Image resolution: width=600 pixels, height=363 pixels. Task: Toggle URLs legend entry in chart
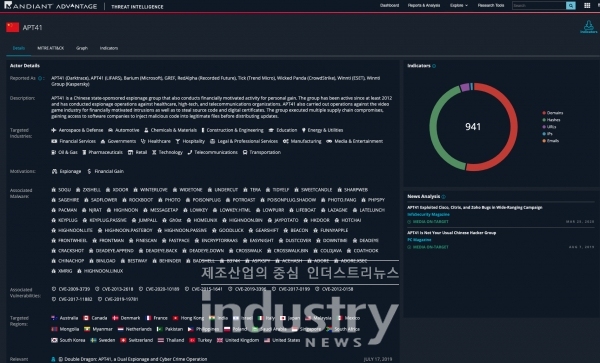click(549, 127)
